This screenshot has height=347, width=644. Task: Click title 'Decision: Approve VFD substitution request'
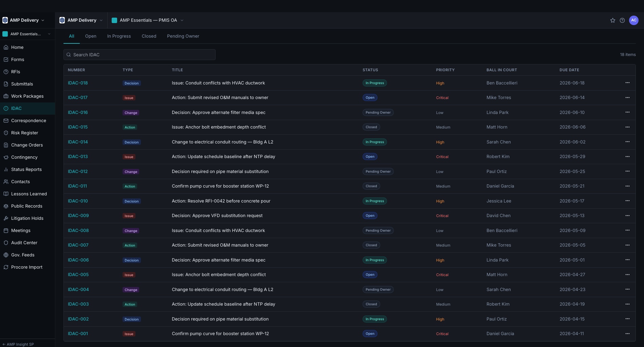217,216
